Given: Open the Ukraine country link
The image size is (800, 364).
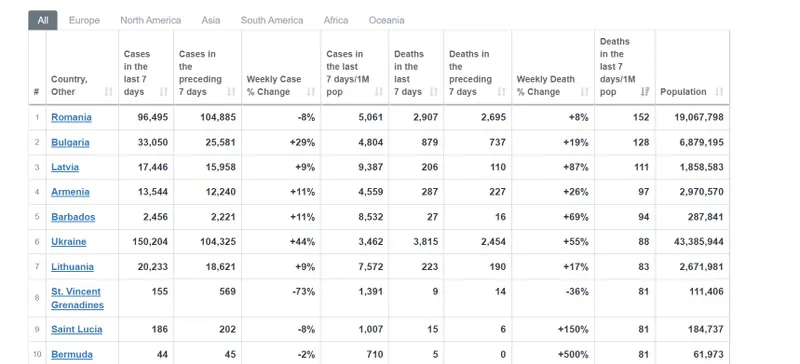Looking at the screenshot, I should 69,241.
